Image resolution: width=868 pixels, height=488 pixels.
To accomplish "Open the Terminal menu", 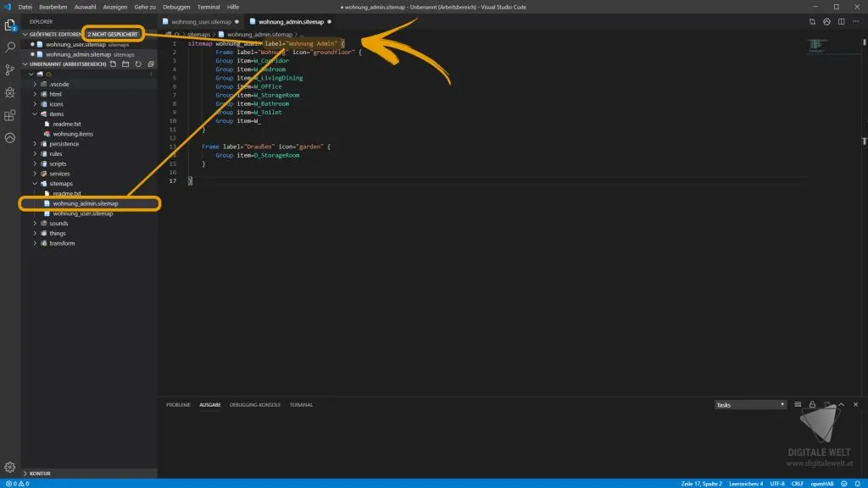I will (209, 7).
